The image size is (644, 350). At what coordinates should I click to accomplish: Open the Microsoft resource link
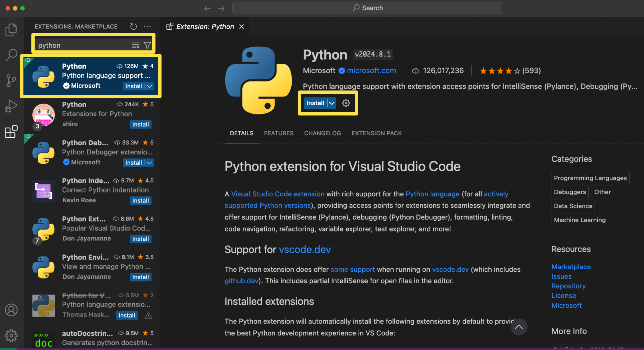coord(567,305)
